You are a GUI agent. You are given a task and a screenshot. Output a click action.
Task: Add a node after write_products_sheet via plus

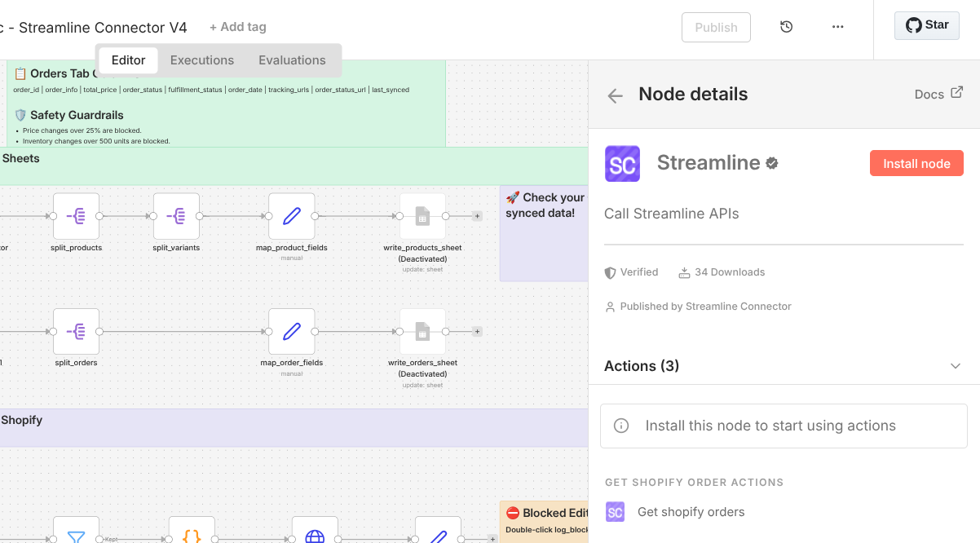[x=477, y=216]
